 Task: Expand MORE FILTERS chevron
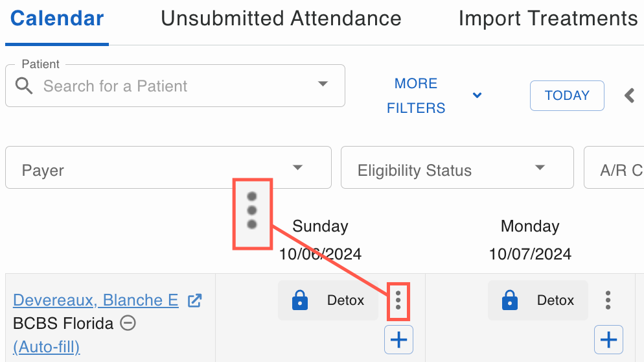pyautogui.click(x=477, y=95)
